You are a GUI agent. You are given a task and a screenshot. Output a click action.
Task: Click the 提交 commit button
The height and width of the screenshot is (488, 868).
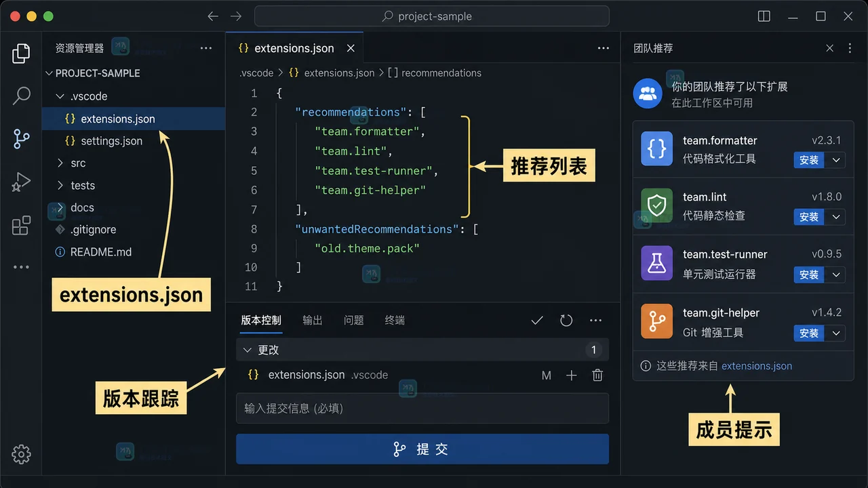(422, 449)
